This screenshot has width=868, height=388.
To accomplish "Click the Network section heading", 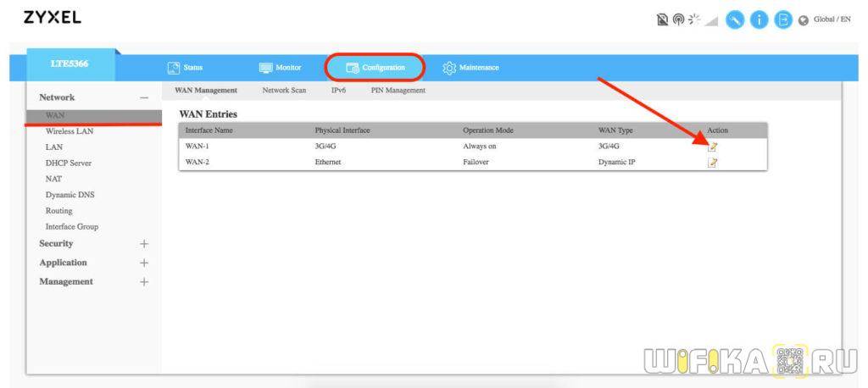I will (57, 97).
